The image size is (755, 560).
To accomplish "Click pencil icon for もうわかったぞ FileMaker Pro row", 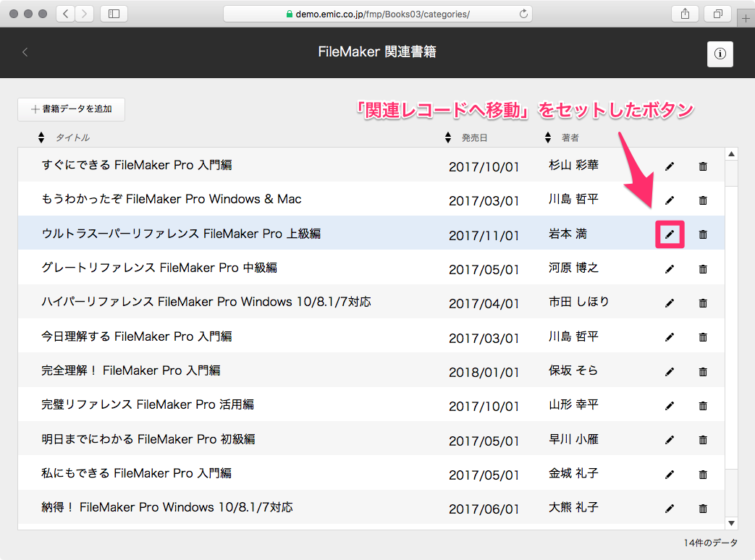I will pos(670,200).
